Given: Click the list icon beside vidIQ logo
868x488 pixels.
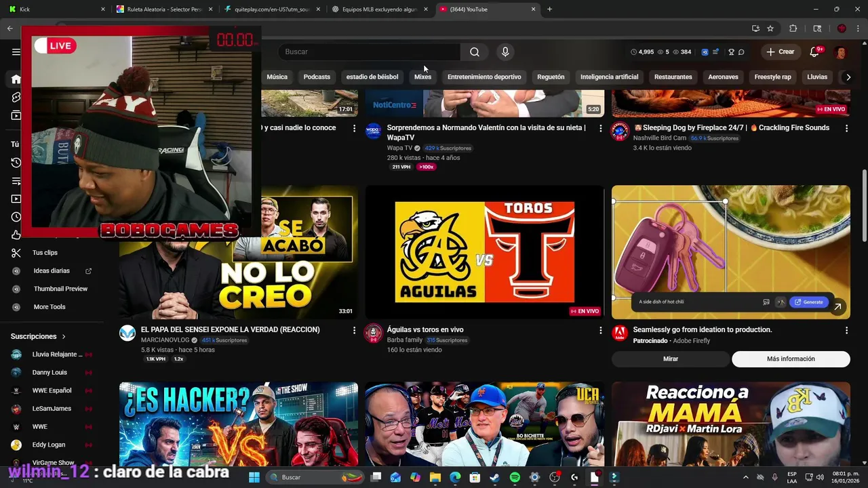Looking at the screenshot, I should (x=715, y=52).
